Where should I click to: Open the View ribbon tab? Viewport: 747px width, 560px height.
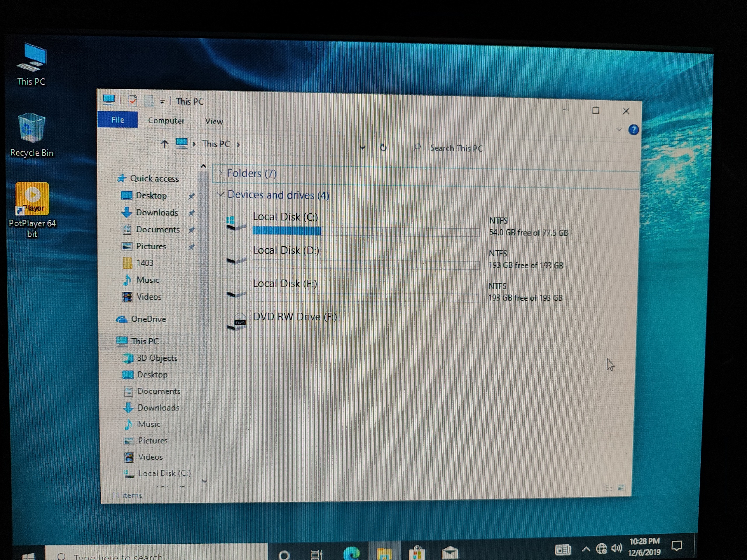pos(214,121)
